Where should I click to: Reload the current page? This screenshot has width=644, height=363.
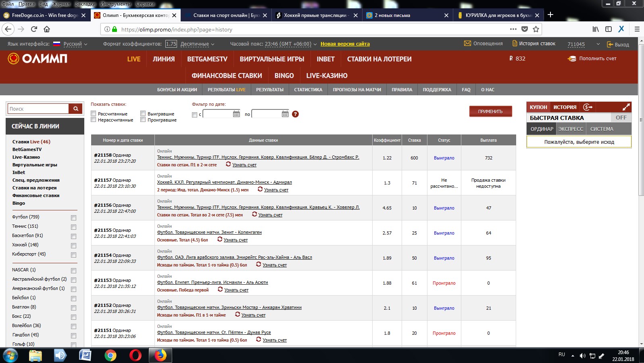[x=34, y=29]
